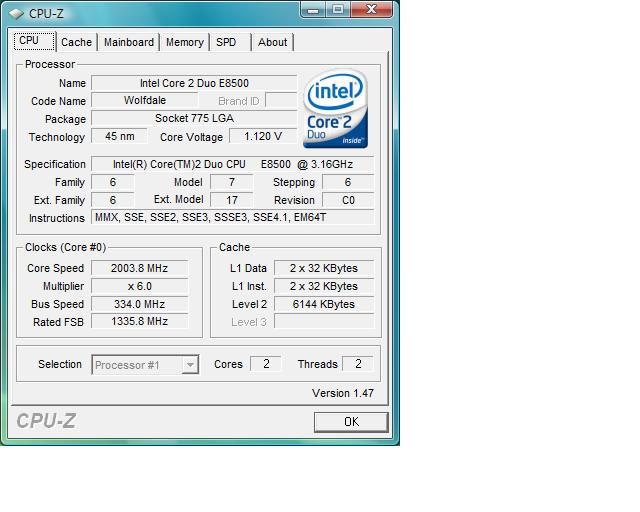
Task: Click the Ext. Family value field
Action: coord(113,200)
